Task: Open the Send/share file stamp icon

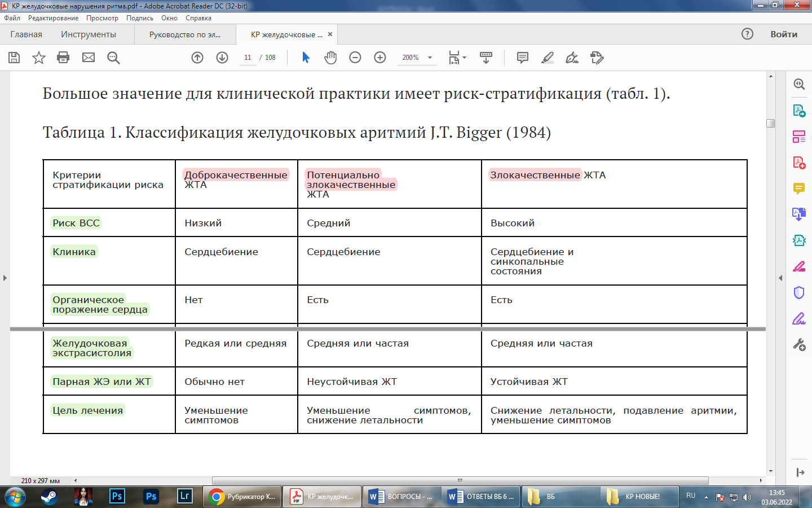Action: (597, 58)
